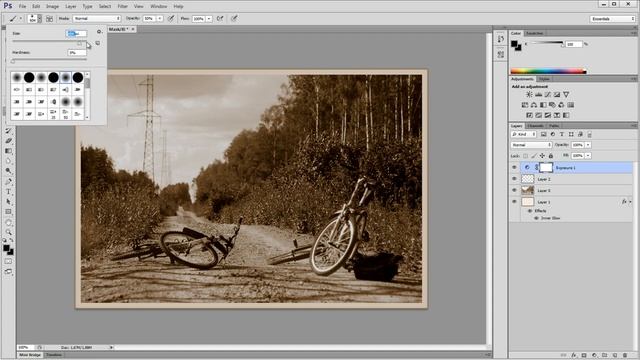This screenshot has height=360, width=640.
Task: Change screen mode icon in toolbar
Action: [x=8, y=271]
